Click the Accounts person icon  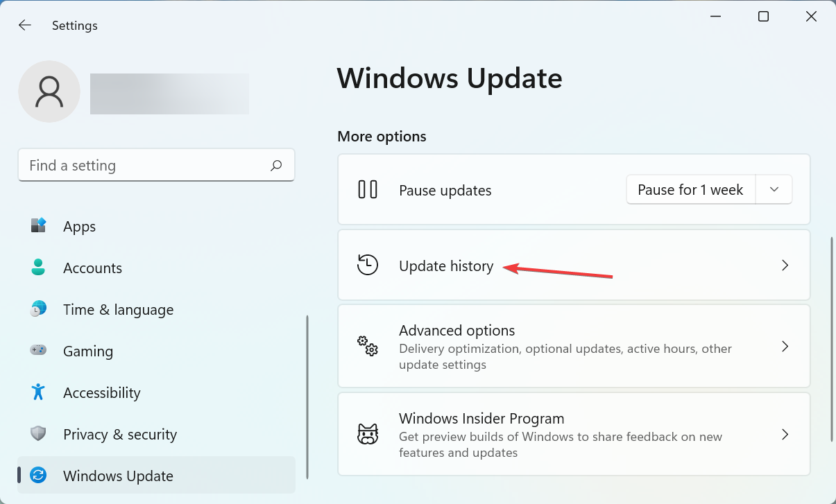click(x=37, y=268)
